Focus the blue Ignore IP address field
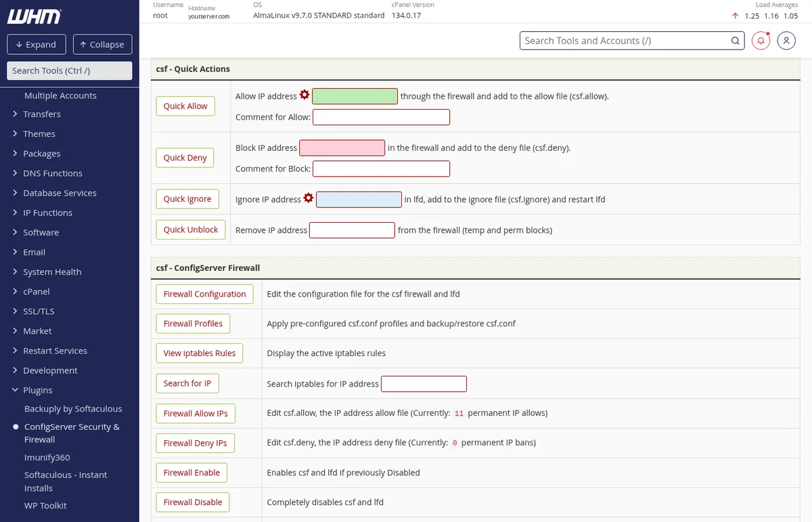The image size is (812, 522). 359,199
